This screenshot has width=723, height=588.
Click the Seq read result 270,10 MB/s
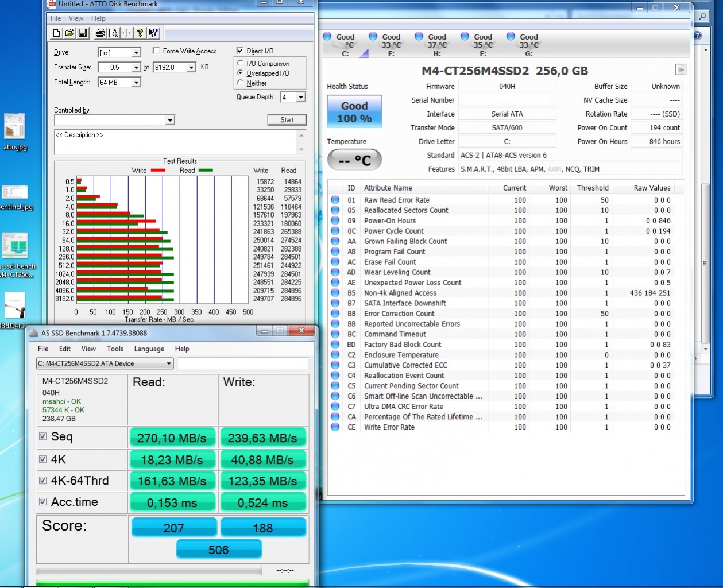pyautogui.click(x=172, y=438)
